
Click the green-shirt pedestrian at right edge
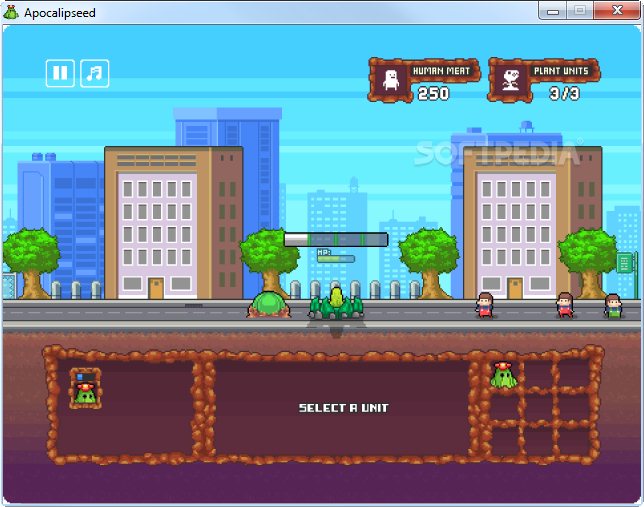pos(613,306)
